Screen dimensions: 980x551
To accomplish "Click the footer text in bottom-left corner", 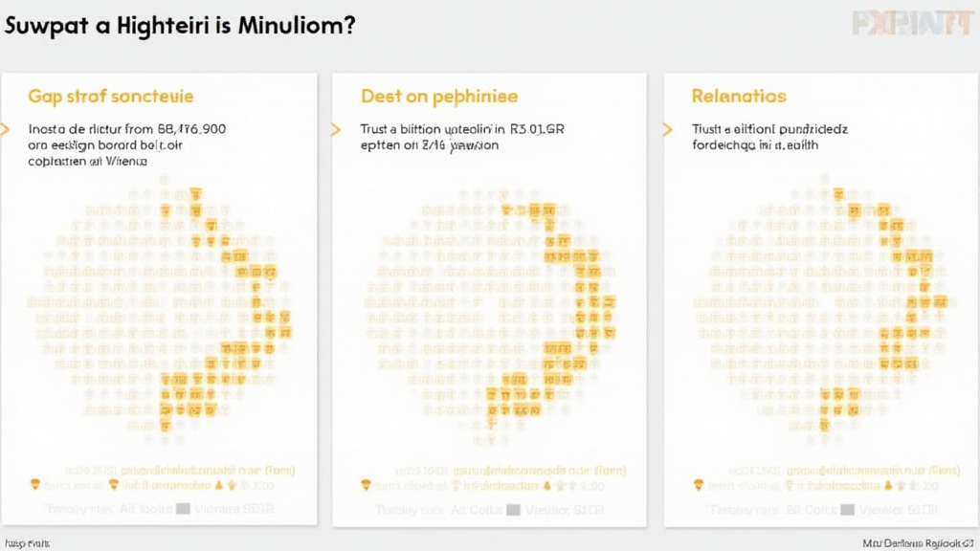I will coord(26,542).
